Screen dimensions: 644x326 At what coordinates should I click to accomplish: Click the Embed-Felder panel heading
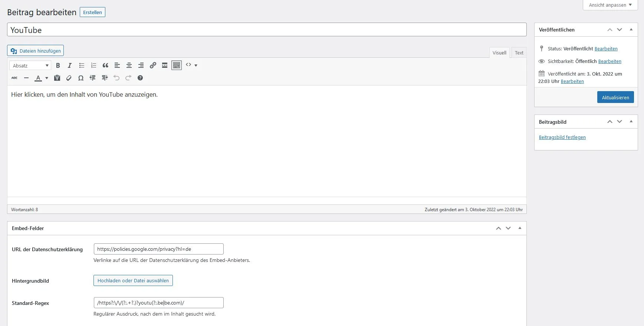pos(28,228)
